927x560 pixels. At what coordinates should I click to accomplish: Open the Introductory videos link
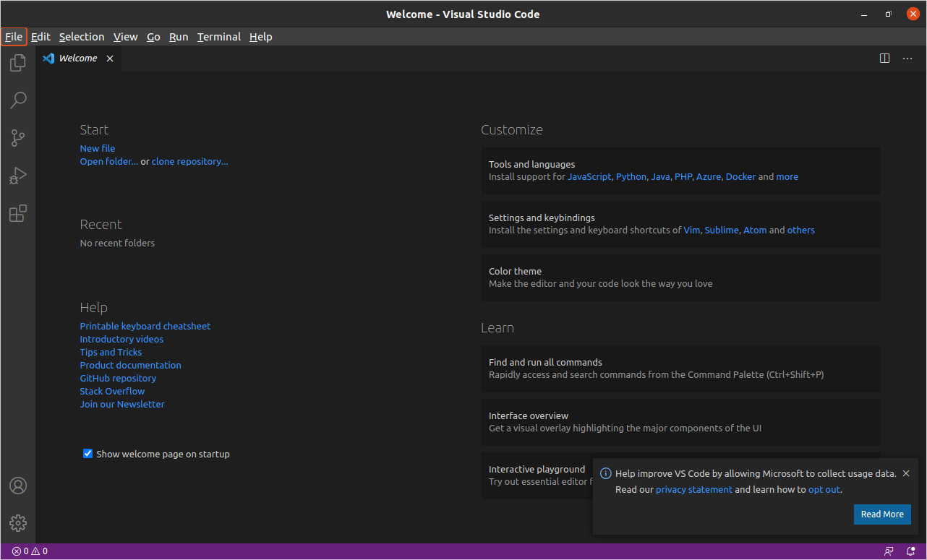tap(121, 340)
